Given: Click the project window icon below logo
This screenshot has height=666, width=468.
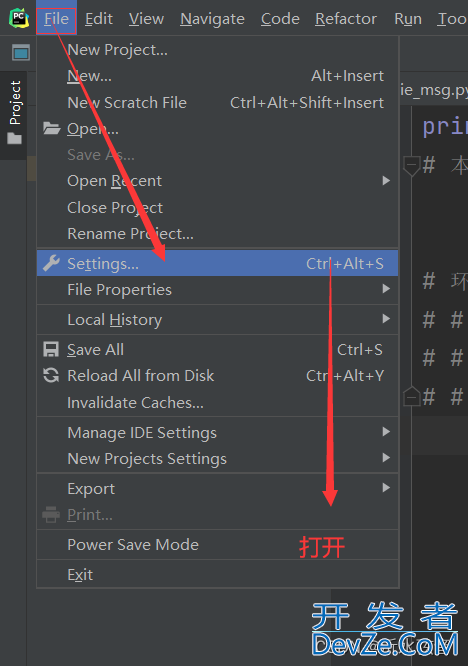Looking at the screenshot, I should (x=21, y=53).
